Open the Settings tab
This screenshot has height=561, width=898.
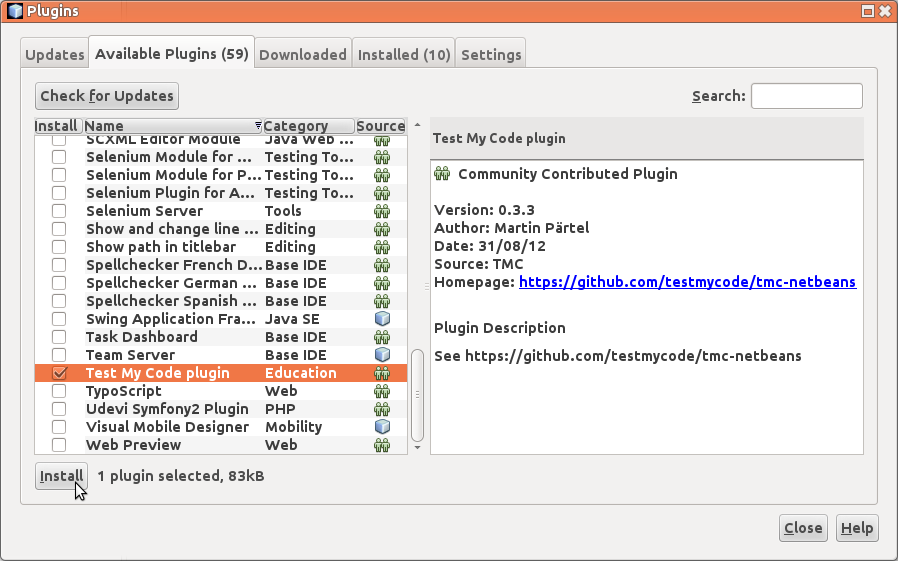[491, 55]
